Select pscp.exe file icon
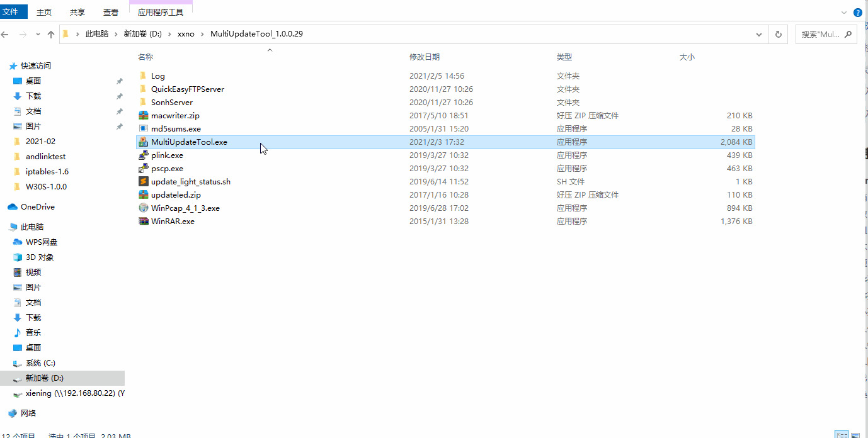Screen dimensions: 868x438 click(144, 169)
